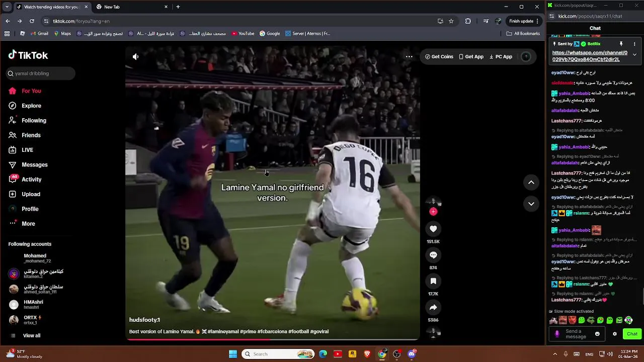Image resolution: width=644 pixels, height=362 pixels.
Task: Open the three-dot video options menu
Action: 409,57
